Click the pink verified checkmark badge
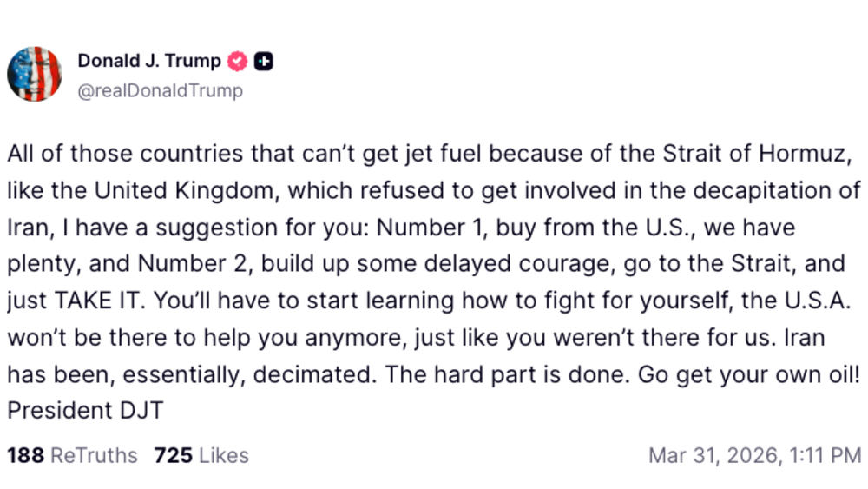This screenshot has height=489, width=868. point(237,62)
